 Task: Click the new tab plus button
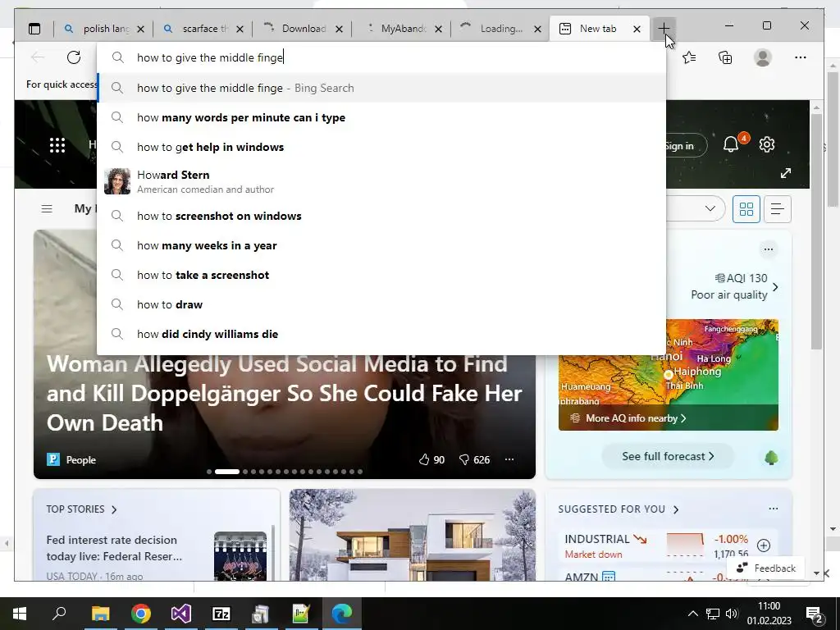[664, 29]
